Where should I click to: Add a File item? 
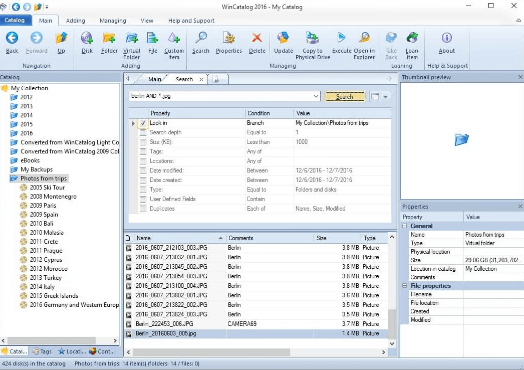152,42
